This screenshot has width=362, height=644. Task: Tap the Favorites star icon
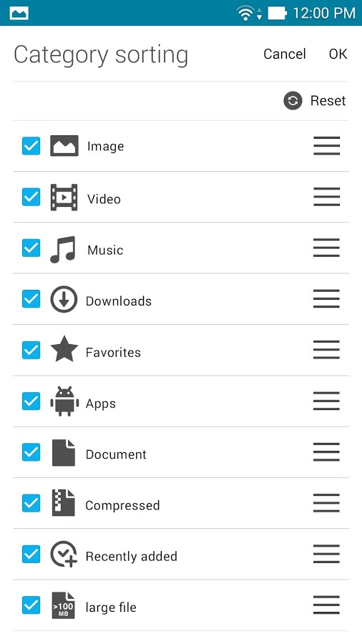[x=64, y=349]
